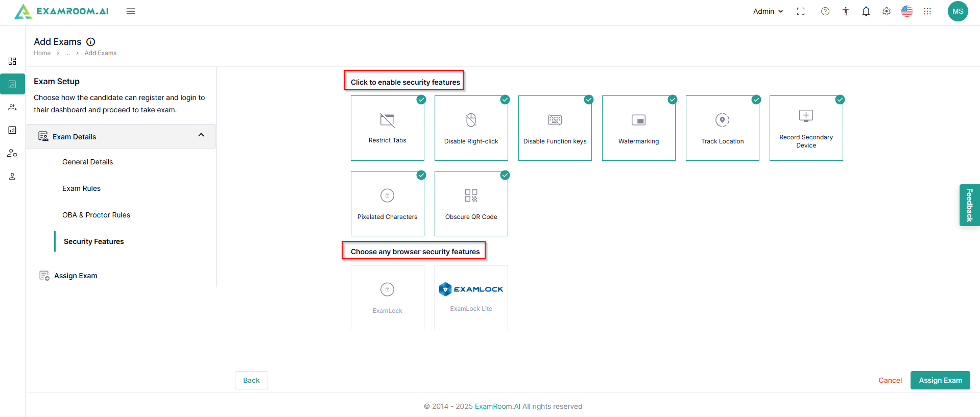This screenshot has height=417, width=980.
Task: Click the Record Secondary Device monitor icon
Action: pos(806,116)
